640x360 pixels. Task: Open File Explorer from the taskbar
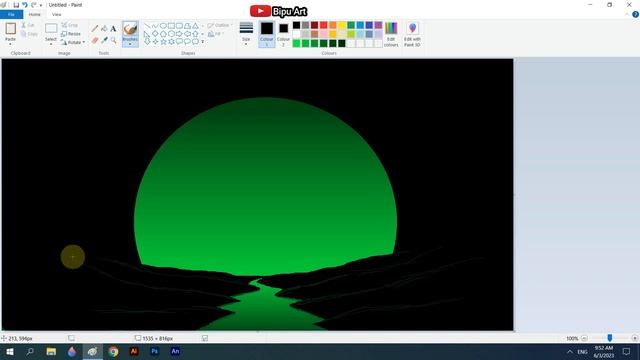(x=51, y=351)
